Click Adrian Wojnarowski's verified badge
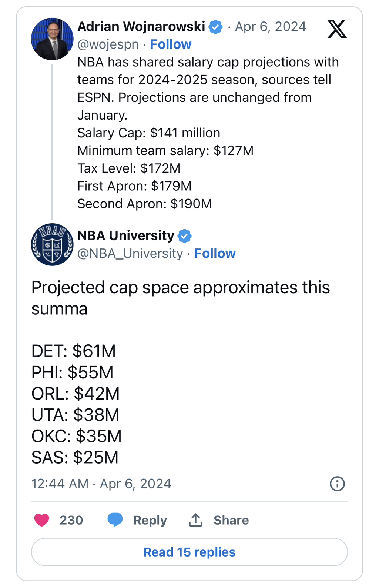The image size is (379, 588). pos(216,27)
